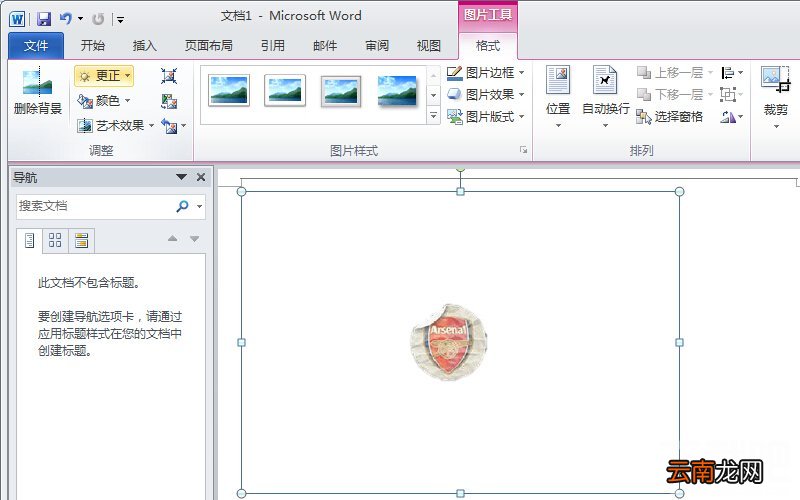Expand the 裁剪 crop dropdown arrow
This screenshot has width=800, height=500.
[776, 126]
